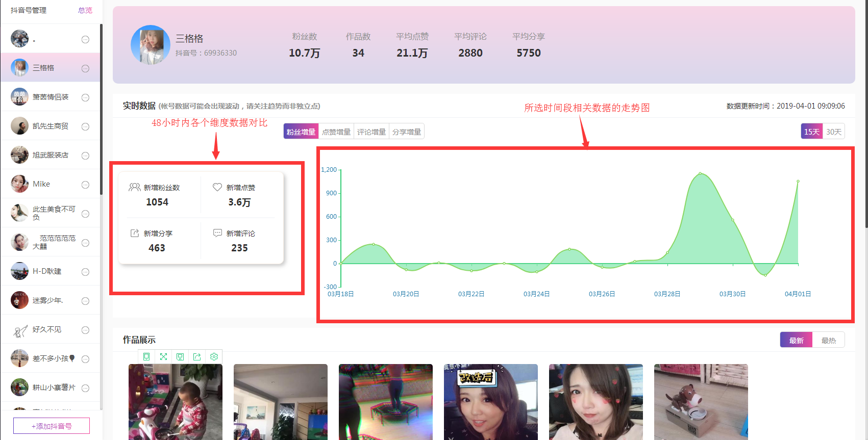The height and width of the screenshot is (440, 868).
Task: Click the 平均分享 value 5750
Action: [529, 53]
